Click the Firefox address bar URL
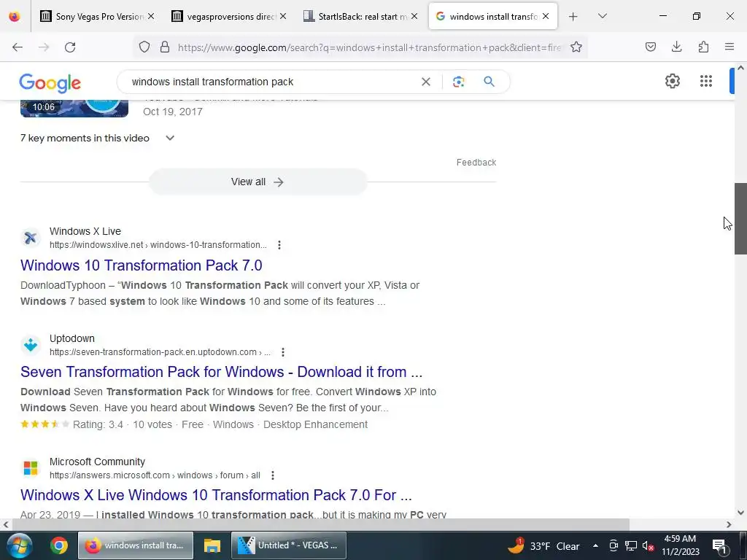 click(x=370, y=47)
